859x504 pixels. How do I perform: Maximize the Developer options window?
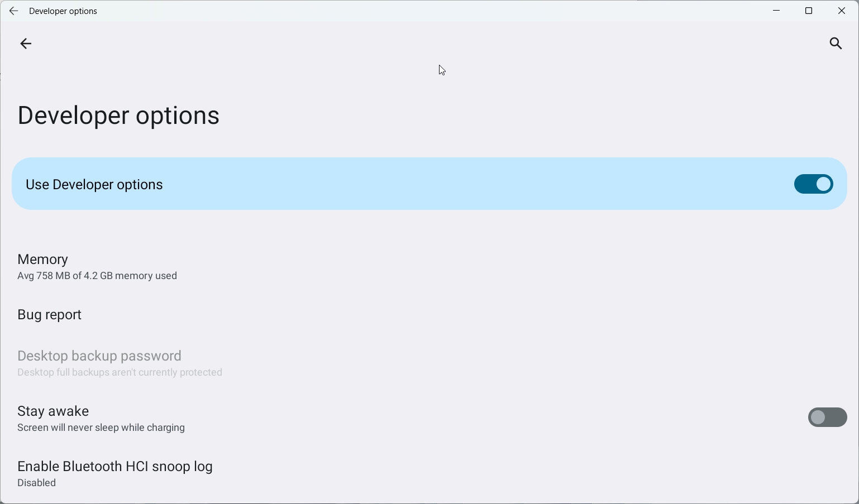[808, 10]
